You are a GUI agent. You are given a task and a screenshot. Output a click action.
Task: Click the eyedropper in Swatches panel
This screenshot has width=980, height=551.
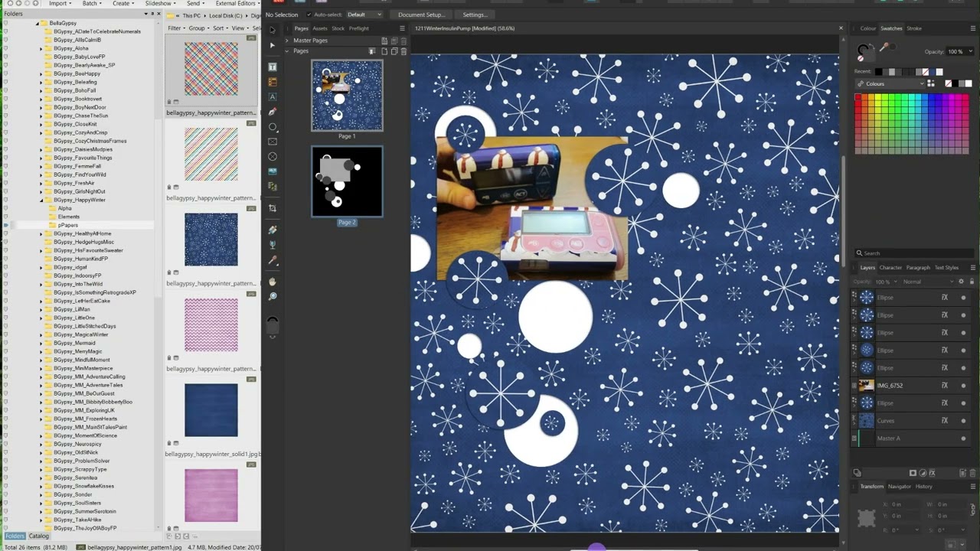pyautogui.click(x=884, y=47)
